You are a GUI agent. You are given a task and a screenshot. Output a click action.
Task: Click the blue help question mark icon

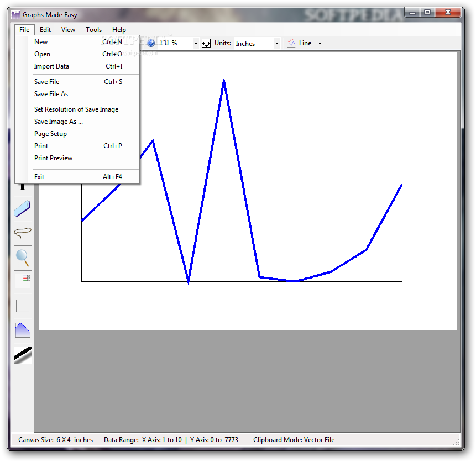tap(151, 43)
